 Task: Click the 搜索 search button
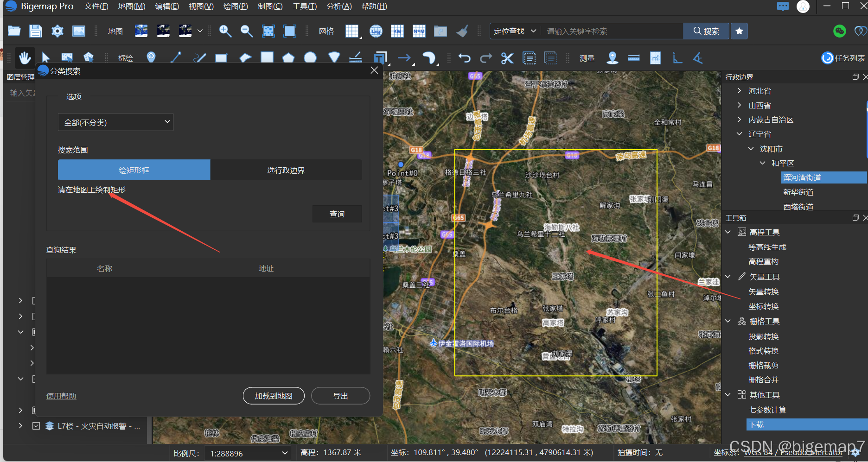706,31
